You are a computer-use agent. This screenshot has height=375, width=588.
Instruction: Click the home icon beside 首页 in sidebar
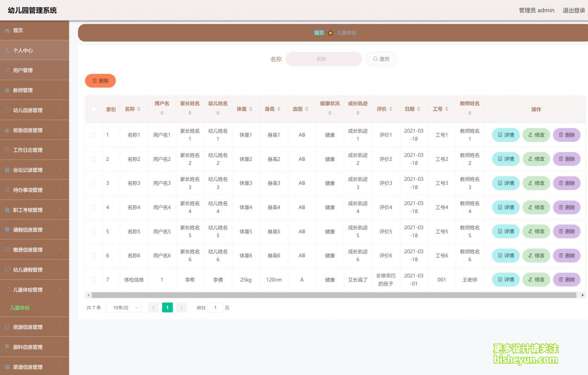(7, 31)
